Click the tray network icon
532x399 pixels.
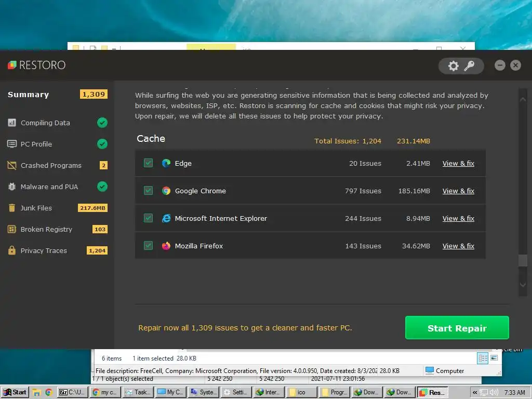(484, 393)
